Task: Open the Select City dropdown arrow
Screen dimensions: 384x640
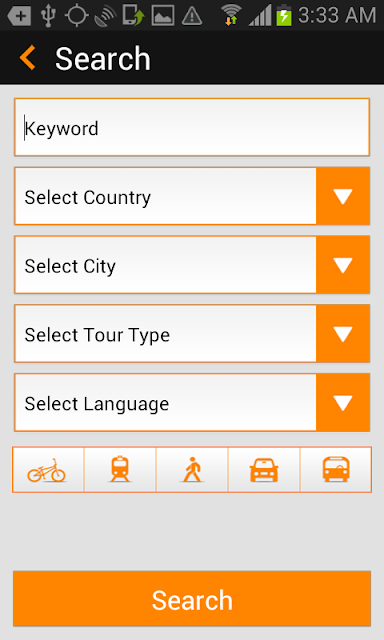Action: pos(343,265)
